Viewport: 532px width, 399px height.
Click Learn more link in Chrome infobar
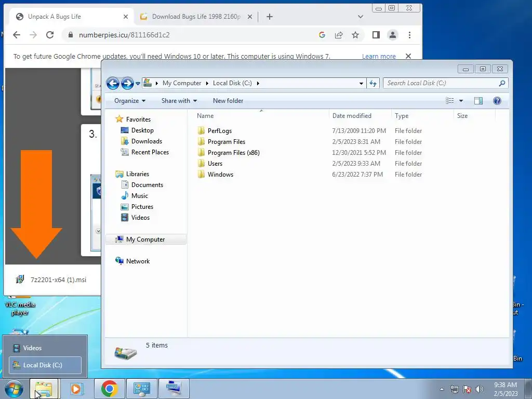pos(379,56)
